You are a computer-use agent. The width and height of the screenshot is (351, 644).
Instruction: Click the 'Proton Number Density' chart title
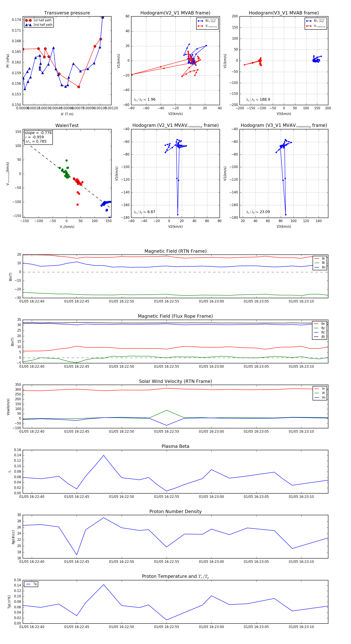[175, 511]
